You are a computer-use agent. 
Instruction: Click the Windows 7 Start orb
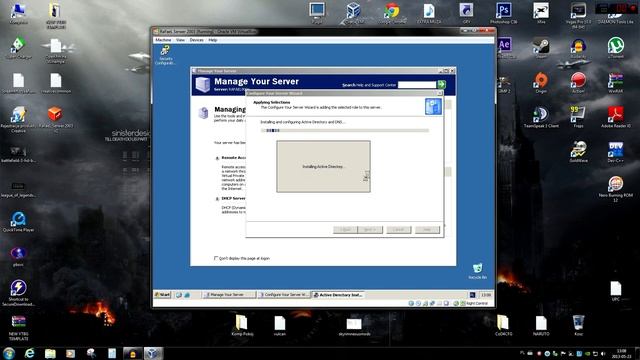[9, 353]
